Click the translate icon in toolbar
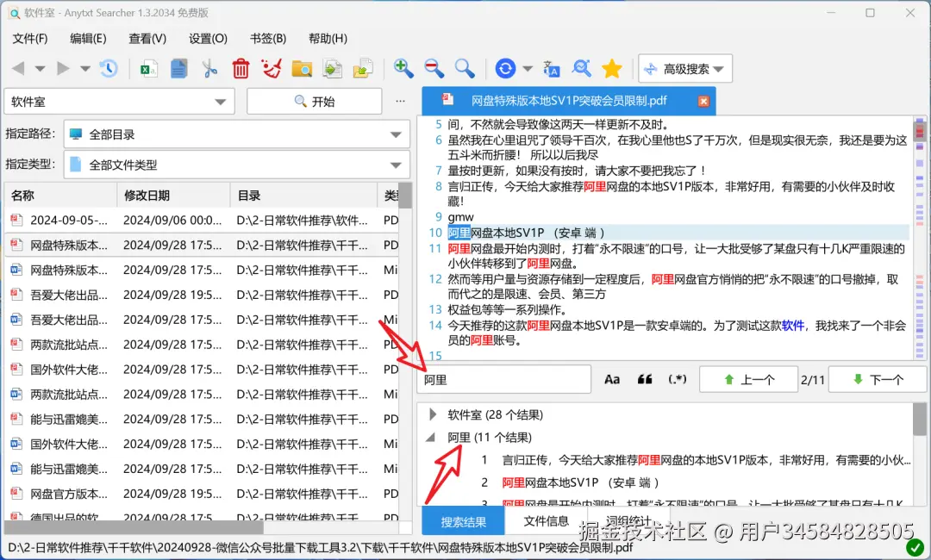 [551, 69]
